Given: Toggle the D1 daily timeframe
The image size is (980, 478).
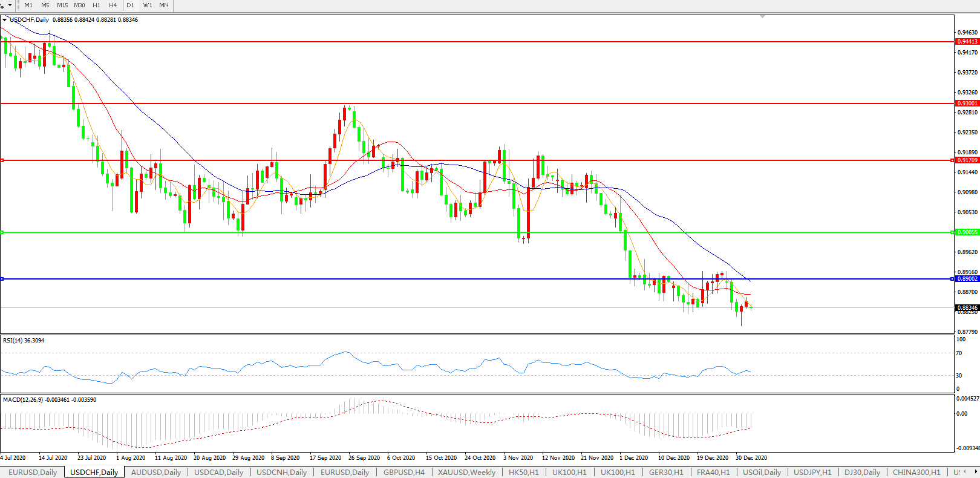Looking at the screenshot, I should pyautogui.click(x=131, y=5).
